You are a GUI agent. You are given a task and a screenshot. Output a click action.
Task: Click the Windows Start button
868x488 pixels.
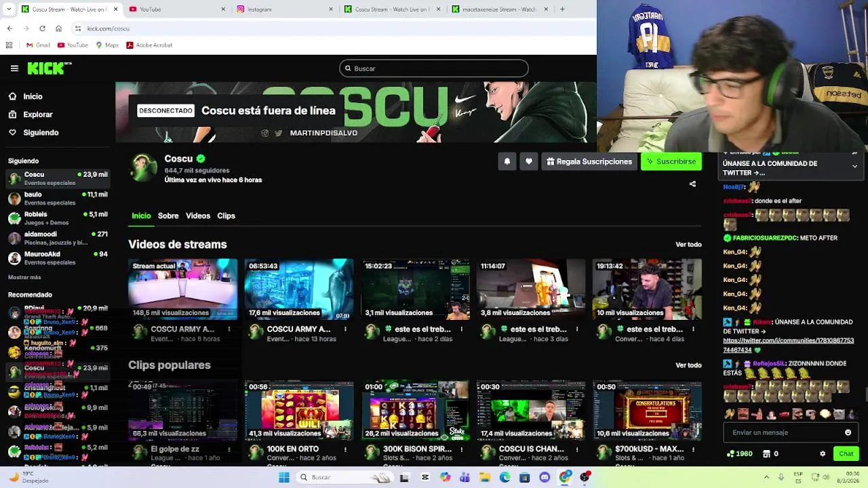pyautogui.click(x=284, y=477)
